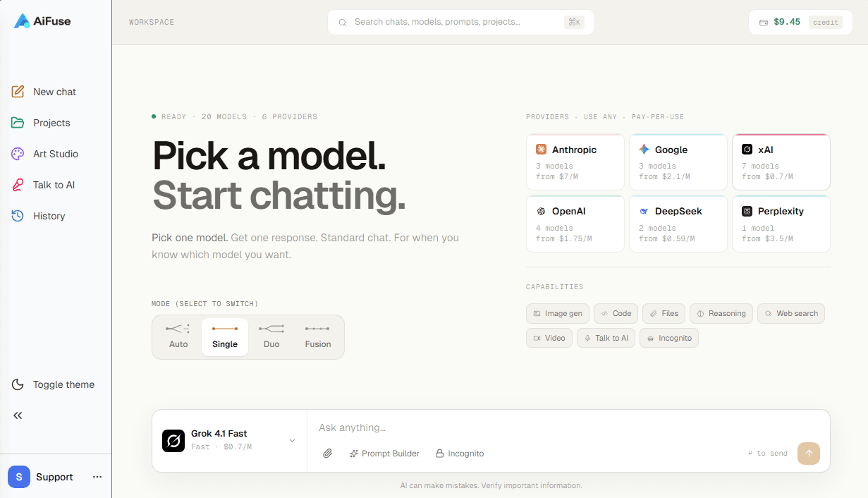Screen dimensions: 868x498
Task: Toggle the Reasoning capability chip
Action: point(721,313)
